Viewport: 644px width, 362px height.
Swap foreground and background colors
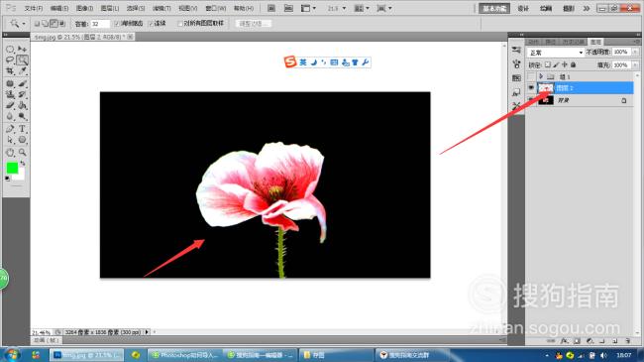click(23, 164)
